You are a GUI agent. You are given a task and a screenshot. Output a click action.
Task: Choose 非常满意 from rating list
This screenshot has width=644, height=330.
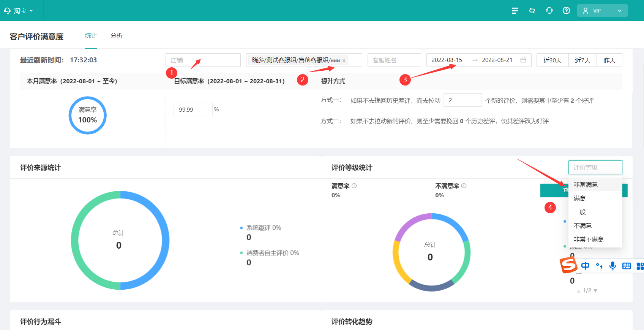(595, 184)
